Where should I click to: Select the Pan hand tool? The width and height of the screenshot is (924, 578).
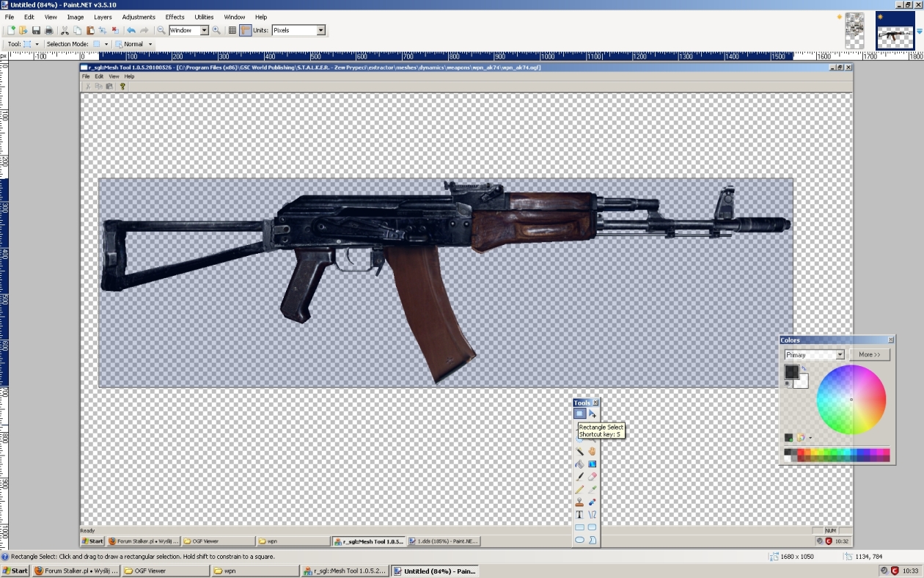[x=592, y=452]
